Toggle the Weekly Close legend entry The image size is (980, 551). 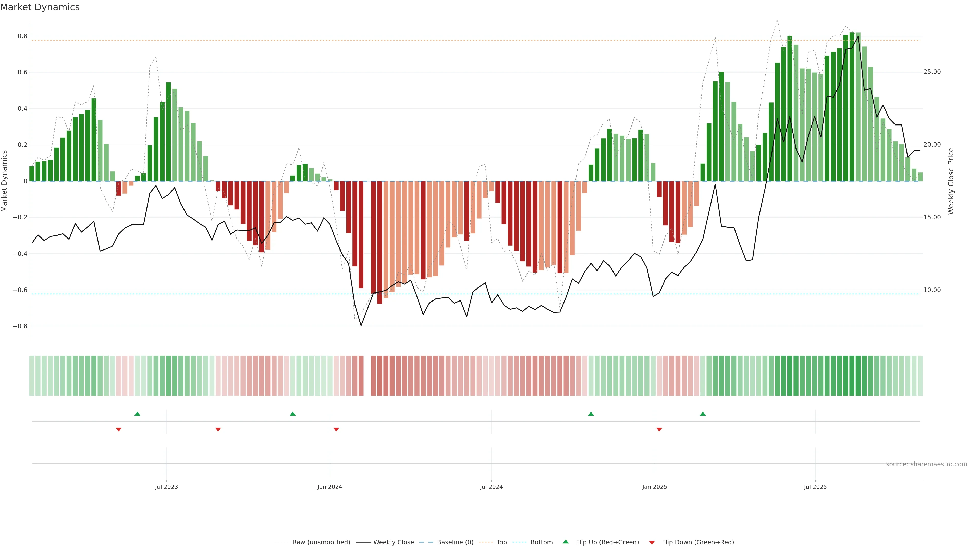point(393,542)
